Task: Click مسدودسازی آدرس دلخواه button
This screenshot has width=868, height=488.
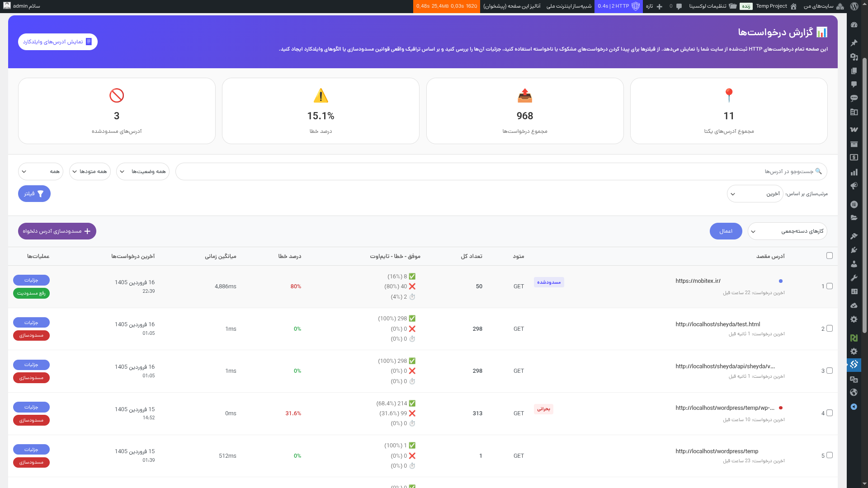Action: tap(57, 231)
